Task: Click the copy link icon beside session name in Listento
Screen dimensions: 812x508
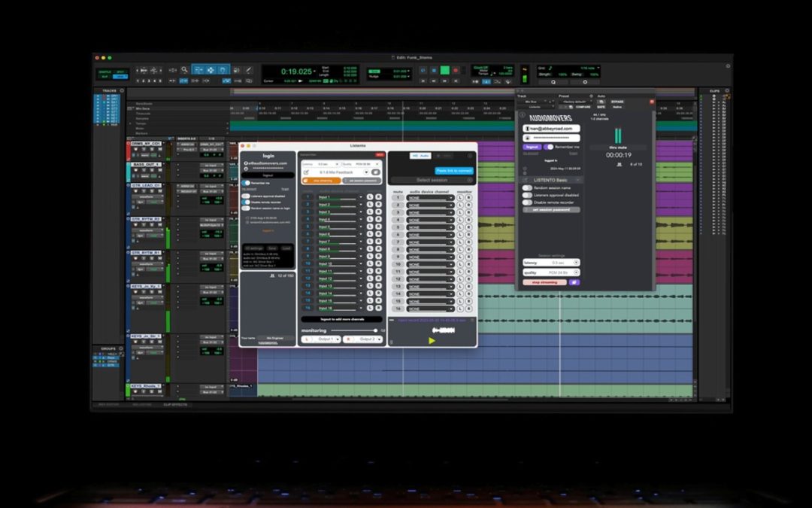Action: point(376,172)
